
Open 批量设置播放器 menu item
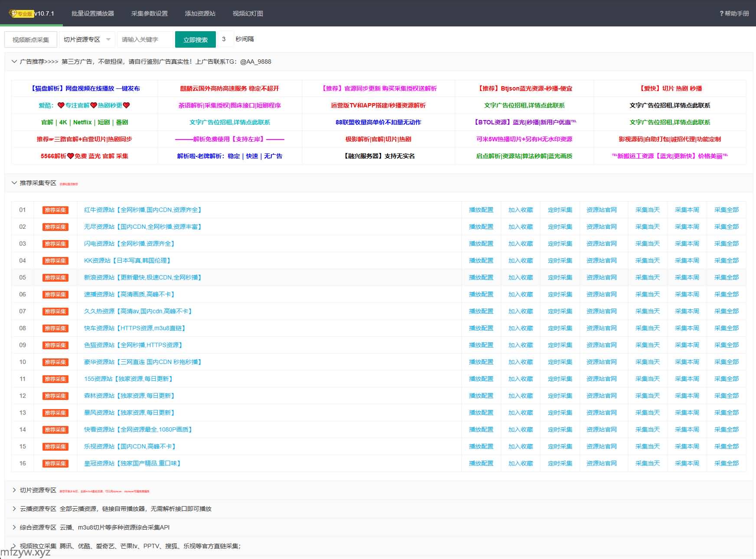[93, 13]
